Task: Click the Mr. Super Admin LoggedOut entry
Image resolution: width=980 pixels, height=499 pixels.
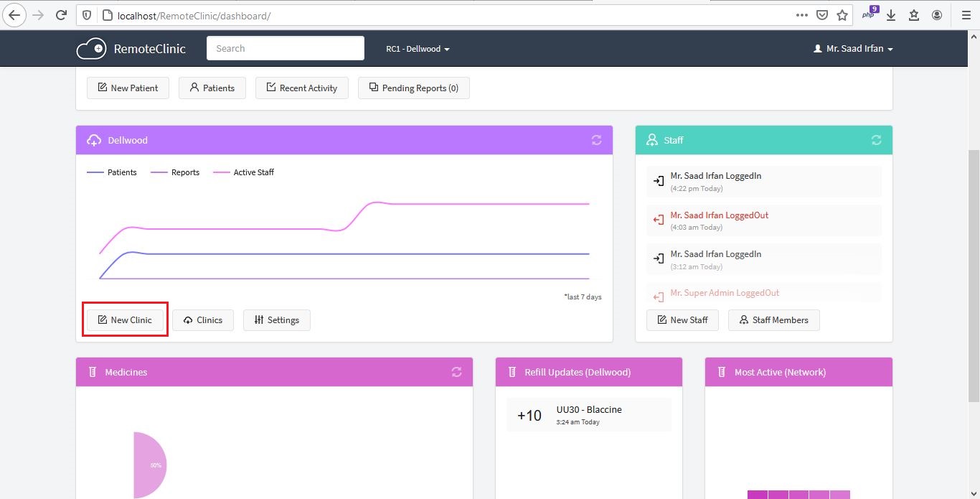Action: click(x=725, y=293)
